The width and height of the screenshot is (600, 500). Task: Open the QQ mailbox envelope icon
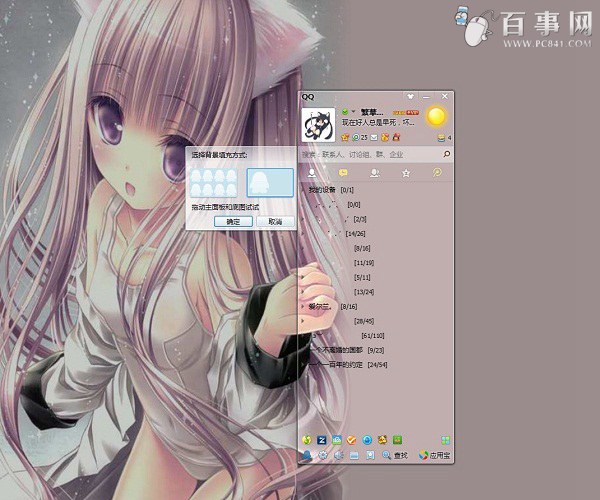tap(373, 136)
